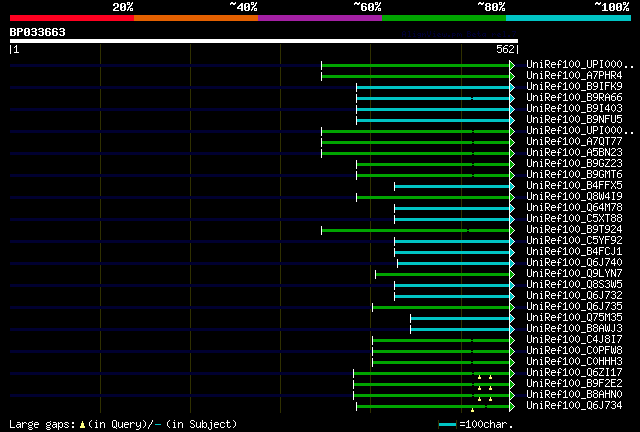The width and height of the screenshot is (640, 432).
Task: Select the UniRef100_C5XT88 label
Action: 574,219
